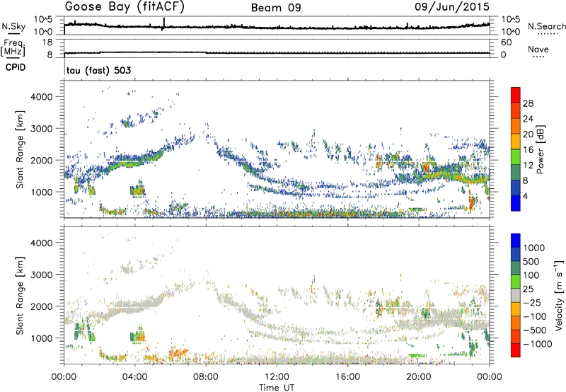
Task: Click the "500" label on Velocity colorbar
Action: 530,261
